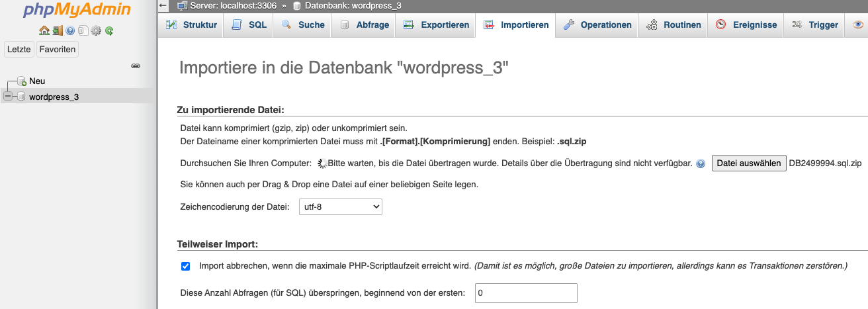The width and height of the screenshot is (868, 309).
Task: Open the Ereignisse tab
Action: pos(746,25)
